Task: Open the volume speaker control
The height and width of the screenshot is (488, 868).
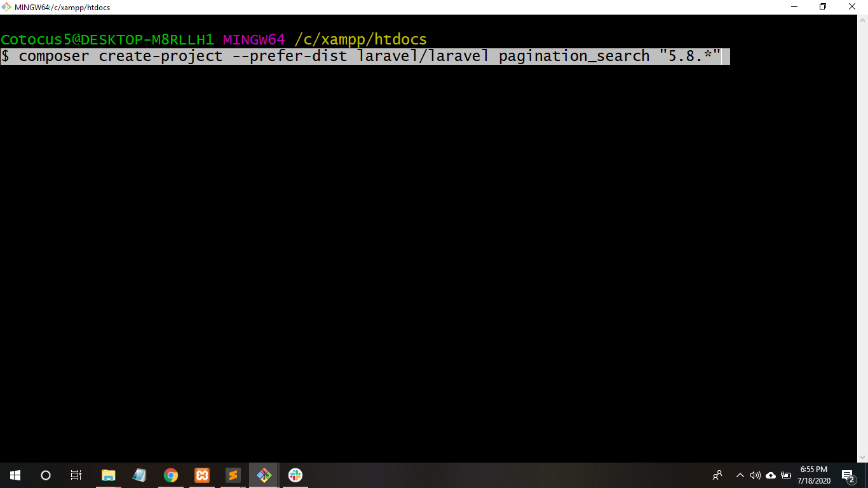Action: (x=755, y=475)
